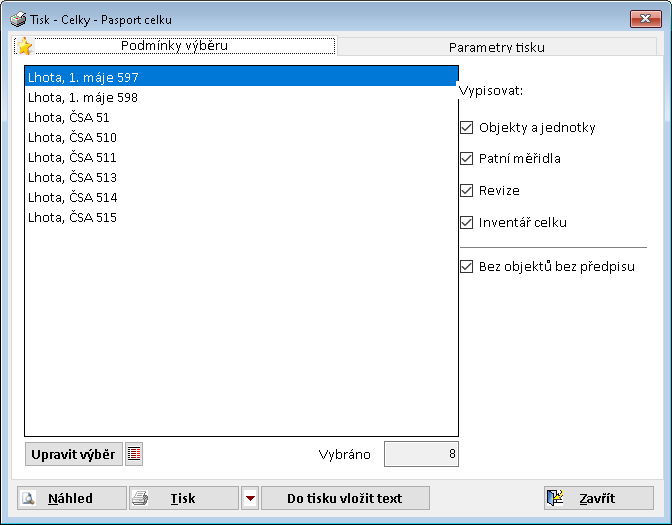Select Lhota, 1. máje 598 entry

tap(83, 97)
